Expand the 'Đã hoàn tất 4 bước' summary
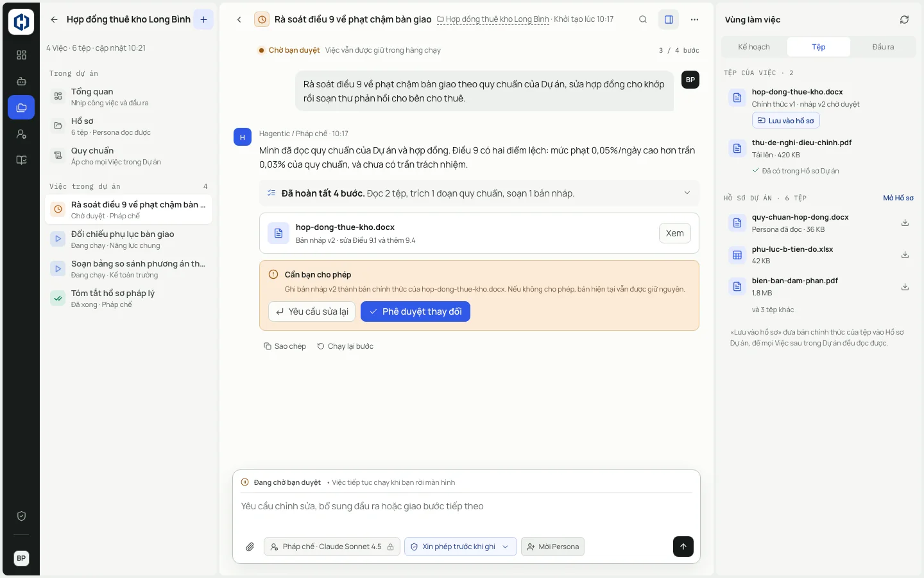Screen dimensions: 924x578 click(x=479, y=193)
